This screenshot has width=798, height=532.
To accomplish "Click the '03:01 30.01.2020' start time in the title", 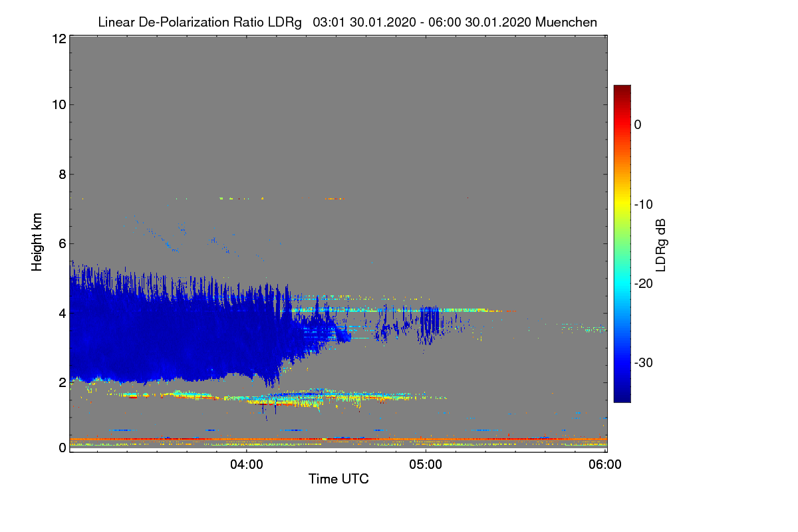I will (x=363, y=22).
